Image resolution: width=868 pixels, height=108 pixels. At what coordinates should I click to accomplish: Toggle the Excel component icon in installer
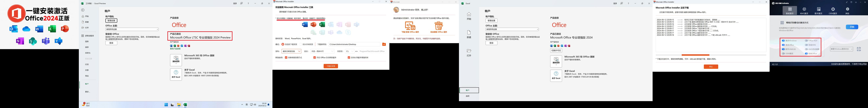pos(322,25)
